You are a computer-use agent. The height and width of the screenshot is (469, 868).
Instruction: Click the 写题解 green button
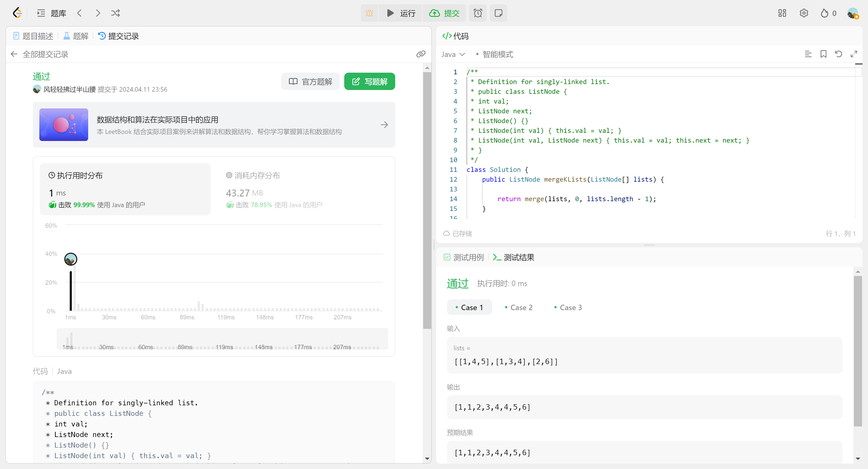click(369, 82)
